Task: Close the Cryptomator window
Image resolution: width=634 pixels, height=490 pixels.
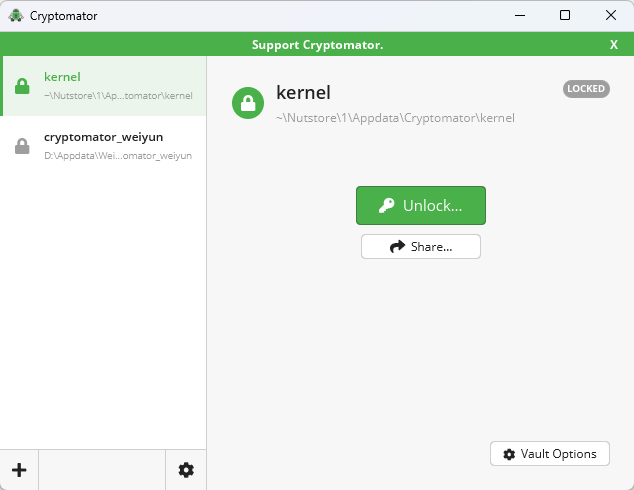Action: 610,16
